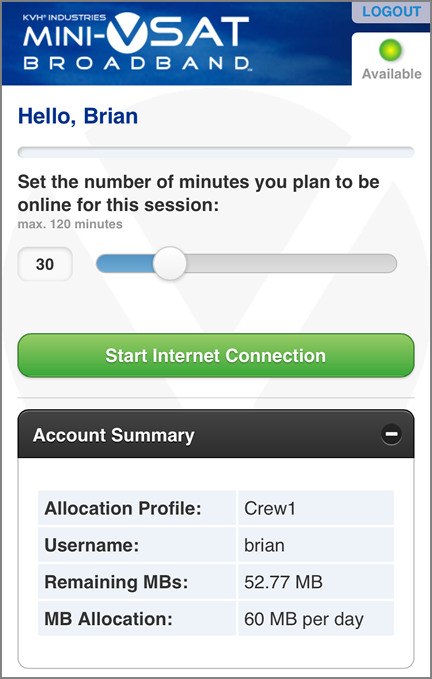432x679 pixels.
Task: Click the green Available status indicator
Action: [x=390, y=50]
